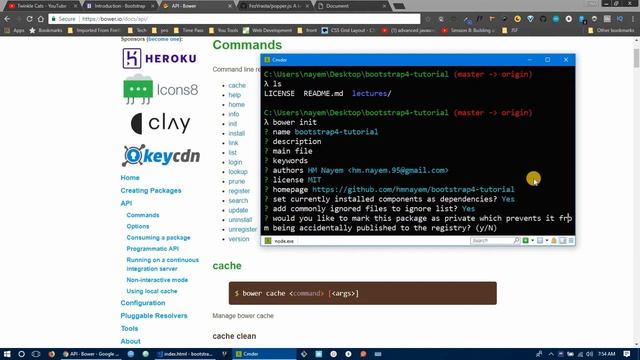This screenshot has width=640, height=360.
Task: Click the search magnifier in Cmder status bar
Action: 516,241
